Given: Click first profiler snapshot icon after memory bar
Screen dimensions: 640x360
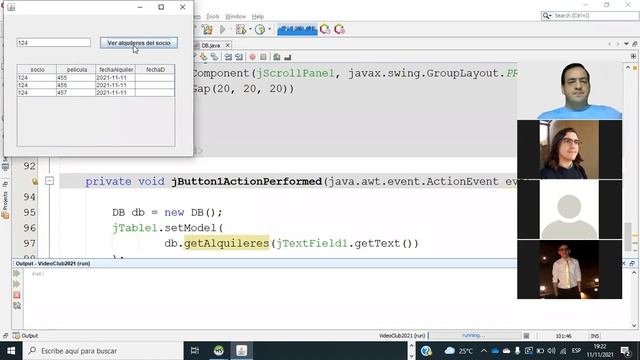Looking at the screenshot, I should click(x=325, y=29).
